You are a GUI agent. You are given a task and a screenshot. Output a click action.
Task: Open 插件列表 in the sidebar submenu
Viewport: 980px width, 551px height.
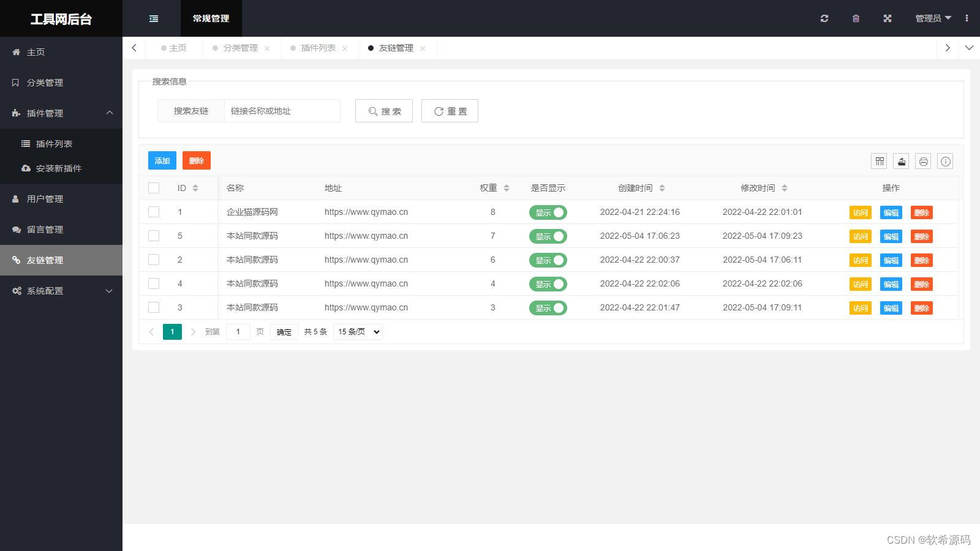pos(61,144)
